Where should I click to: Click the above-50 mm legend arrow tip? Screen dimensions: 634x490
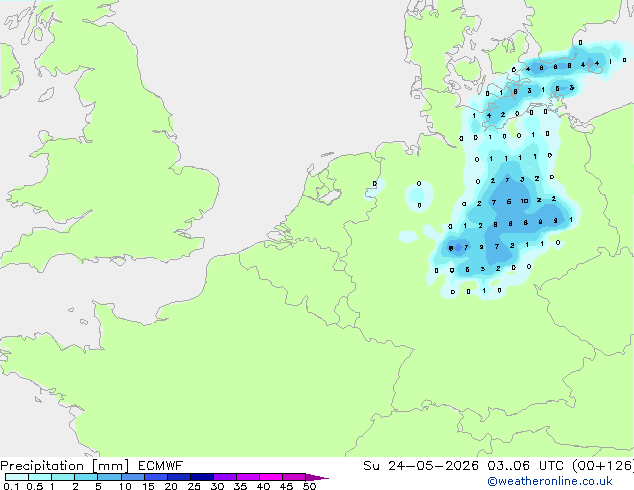point(317,477)
